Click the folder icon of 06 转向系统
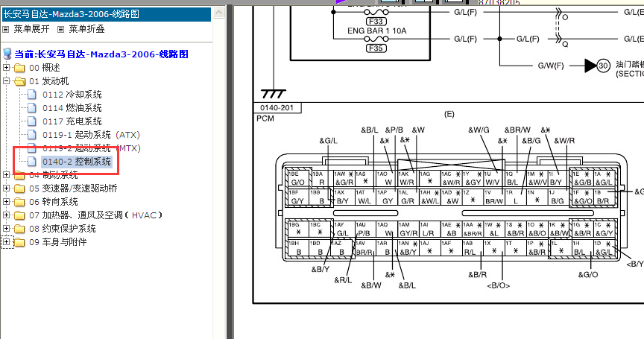Viewport: 644px width, 339px height. [x=19, y=202]
